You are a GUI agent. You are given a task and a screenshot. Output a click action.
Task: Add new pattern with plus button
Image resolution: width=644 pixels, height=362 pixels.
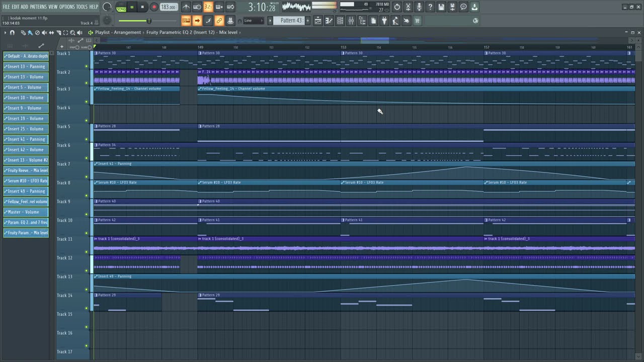(307, 21)
